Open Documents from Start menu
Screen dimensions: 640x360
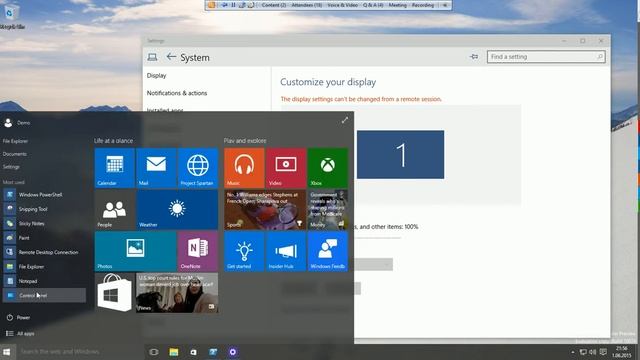point(15,154)
